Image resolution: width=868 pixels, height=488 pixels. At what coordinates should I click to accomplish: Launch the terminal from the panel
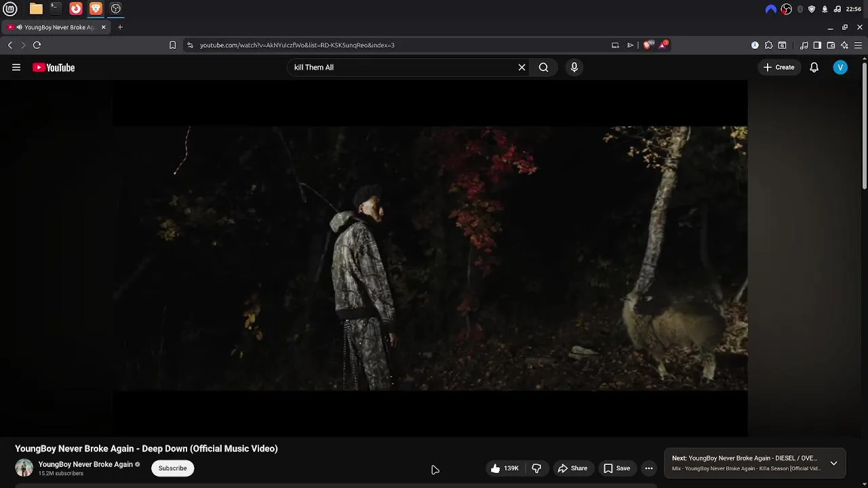pyautogui.click(x=56, y=9)
